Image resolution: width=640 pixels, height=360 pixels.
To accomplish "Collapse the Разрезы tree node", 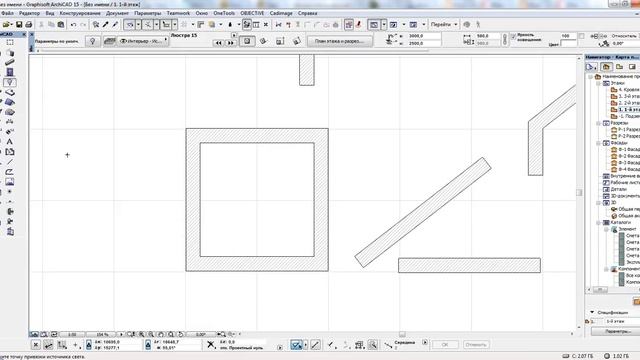I will [598, 123].
